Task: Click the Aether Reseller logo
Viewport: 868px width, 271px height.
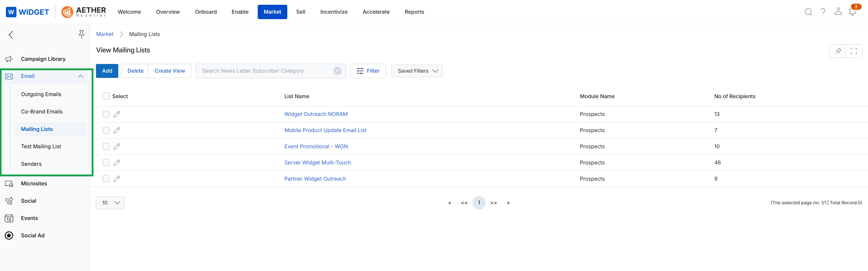Action: (x=83, y=12)
